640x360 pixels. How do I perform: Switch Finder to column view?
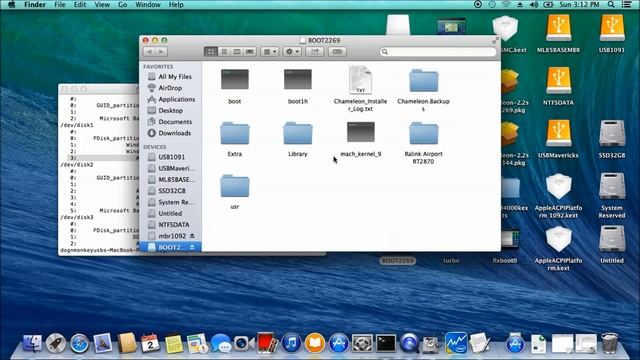tap(237, 52)
